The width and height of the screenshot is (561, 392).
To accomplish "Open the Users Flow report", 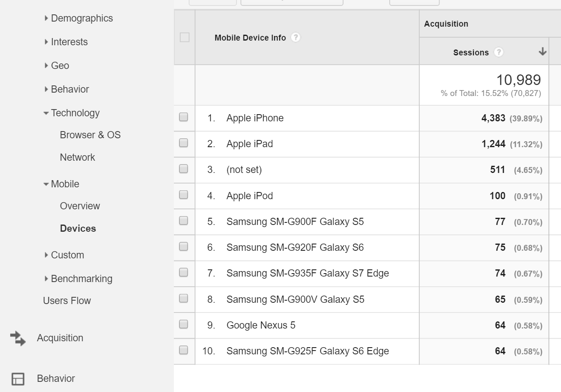I will [67, 300].
